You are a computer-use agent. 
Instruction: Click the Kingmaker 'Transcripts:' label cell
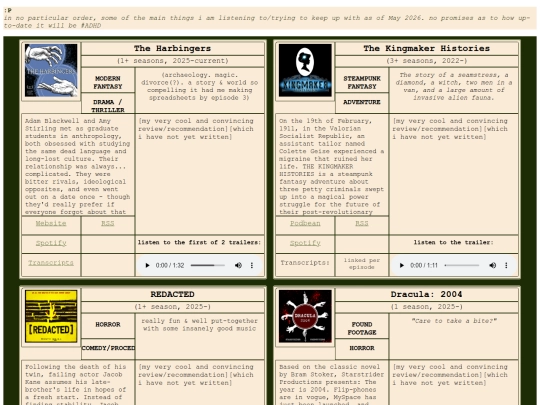305,263
